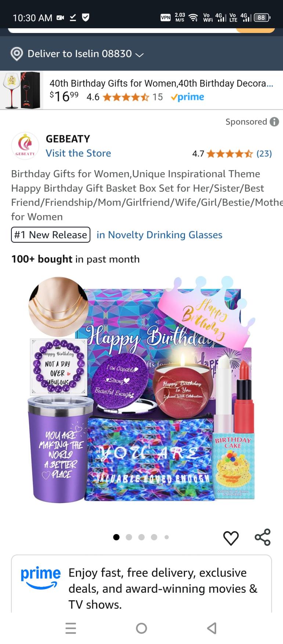The height and width of the screenshot is (644, 283).
Task: Tap the GEBEATY store logo
Action: (25, 146)
